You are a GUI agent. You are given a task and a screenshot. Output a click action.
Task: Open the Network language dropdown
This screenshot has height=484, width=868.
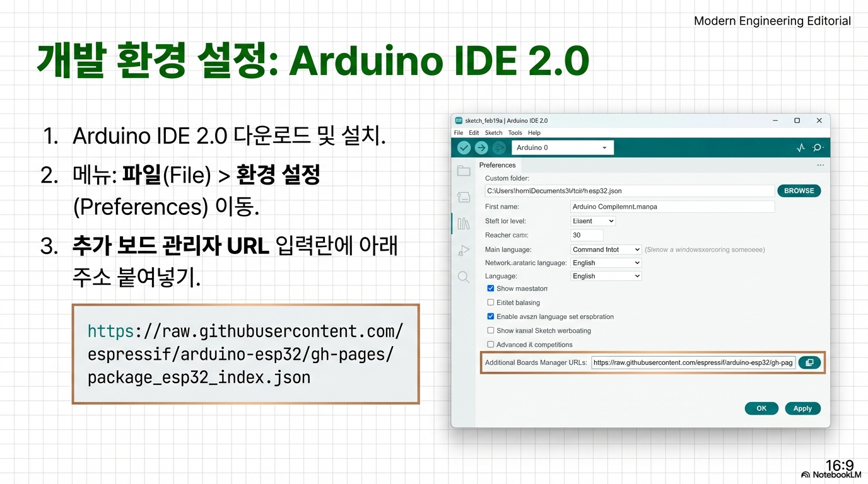click(606, 263)
